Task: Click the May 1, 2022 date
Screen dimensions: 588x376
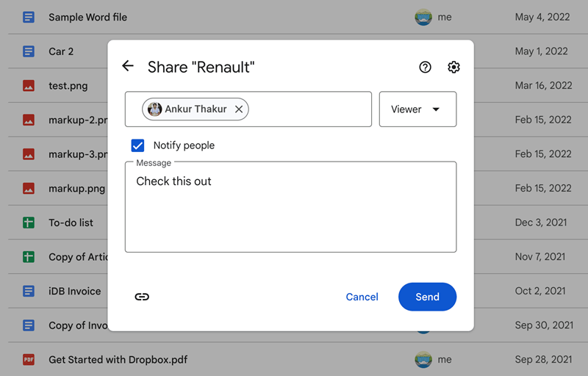Action: 542,51
